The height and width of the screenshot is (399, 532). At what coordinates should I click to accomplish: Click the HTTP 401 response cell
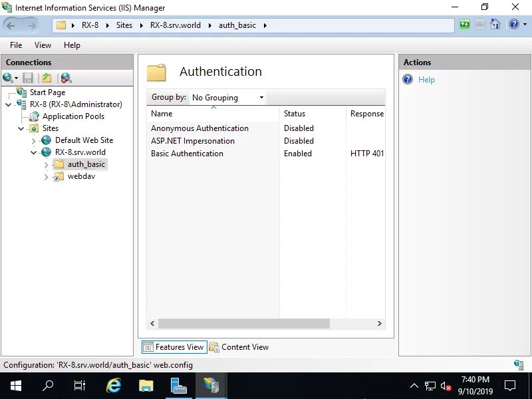point(367,154)
